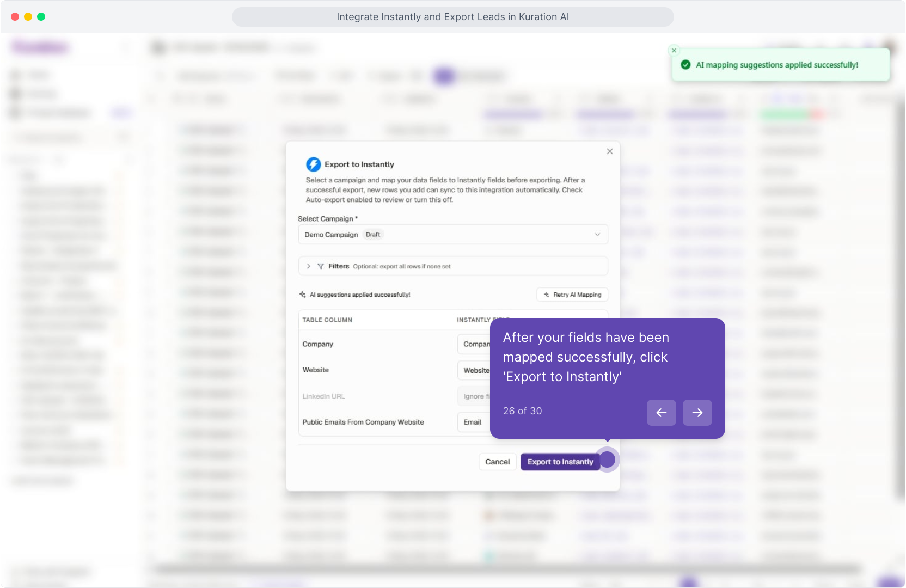Click the toast text 'AI mapping suggestions applied successfully!'

(777, 65)
